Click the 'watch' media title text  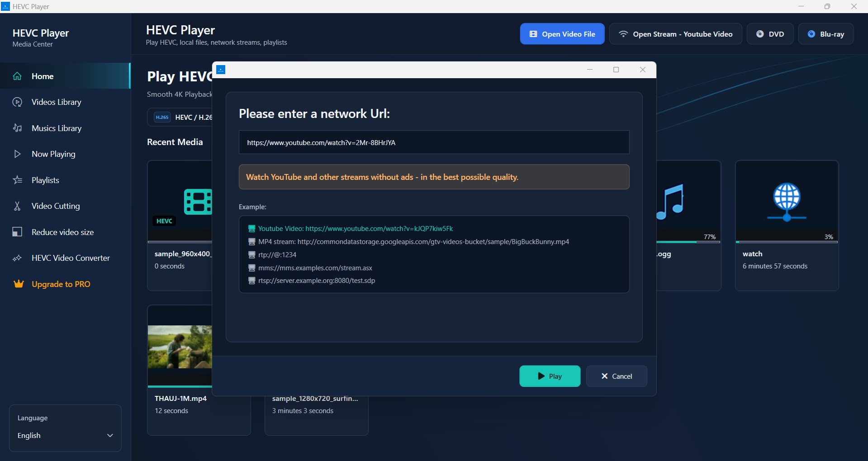click(x=752, y=254)
